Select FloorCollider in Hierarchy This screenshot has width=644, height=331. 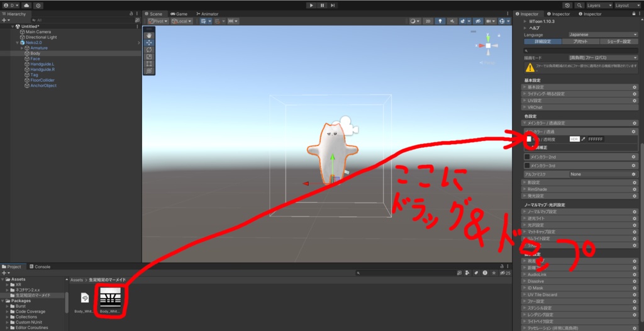(42, 80)
